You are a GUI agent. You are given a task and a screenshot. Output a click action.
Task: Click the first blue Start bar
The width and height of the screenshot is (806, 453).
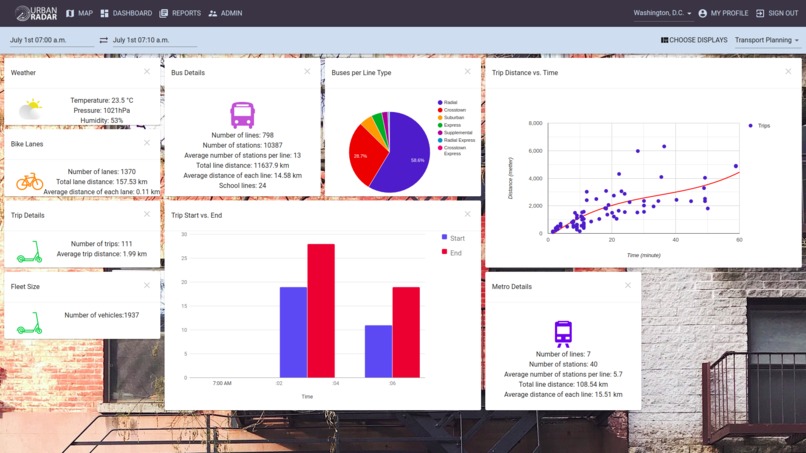pos(293,332)
